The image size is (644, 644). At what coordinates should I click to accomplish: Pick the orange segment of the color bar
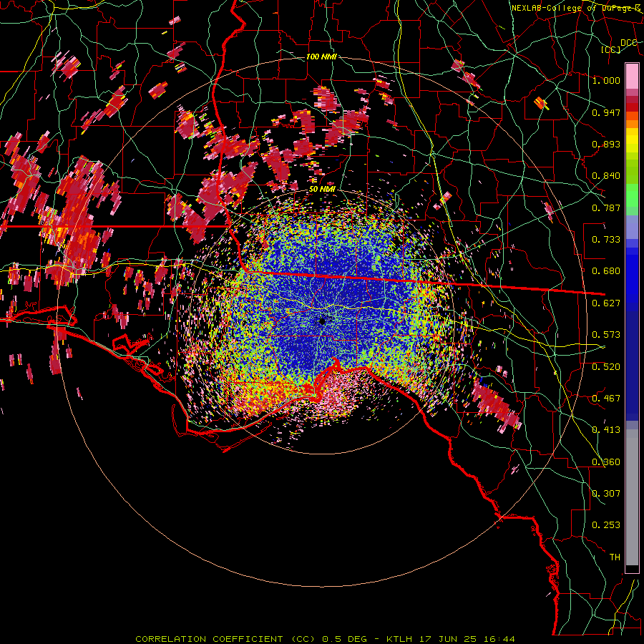pyautogui.click(x=632, y=124)
